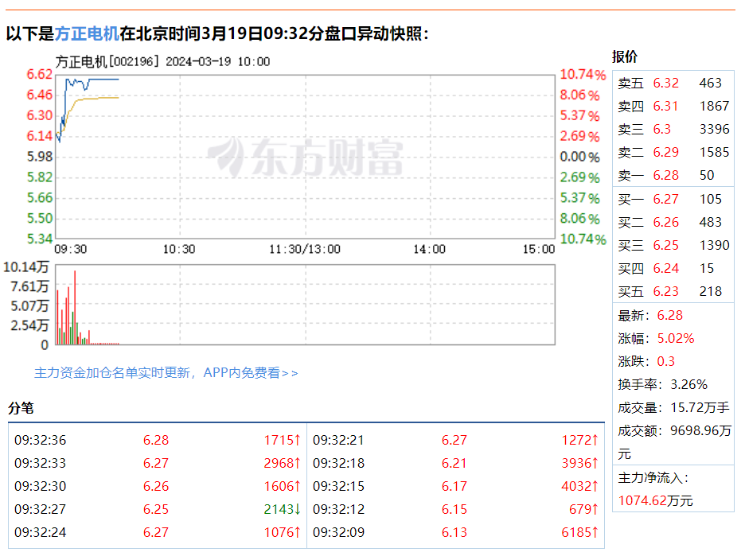The image size is (745, 560).
Task: Select the 买三 price 6.25
Action: point(665,245)
